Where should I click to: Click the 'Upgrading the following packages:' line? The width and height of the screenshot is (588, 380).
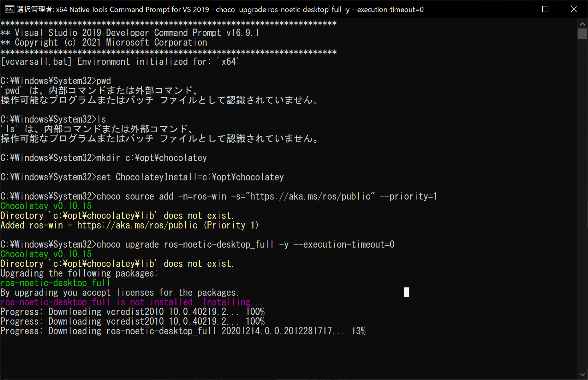pos(79,273)
